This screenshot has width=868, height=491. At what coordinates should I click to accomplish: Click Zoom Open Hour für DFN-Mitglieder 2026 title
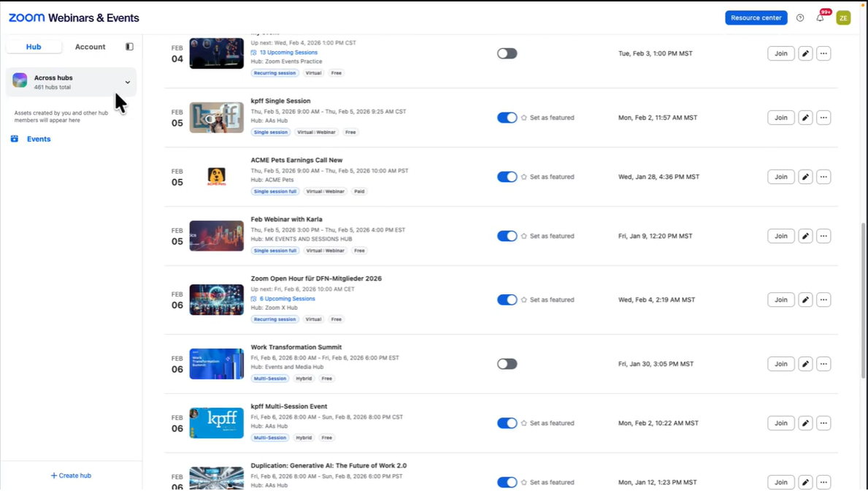click(316, 279)
